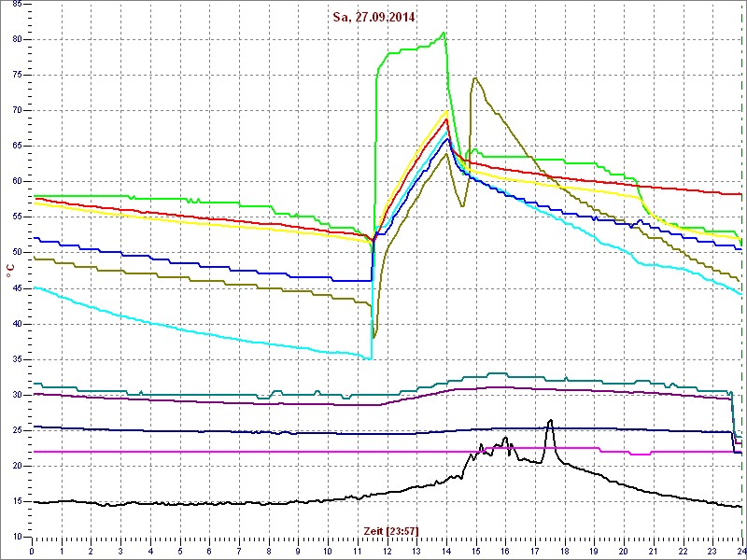Pick hour 6 on the time axis
Image resolution: width=747 pixels, height=560 pixels.
pos(209,552)
